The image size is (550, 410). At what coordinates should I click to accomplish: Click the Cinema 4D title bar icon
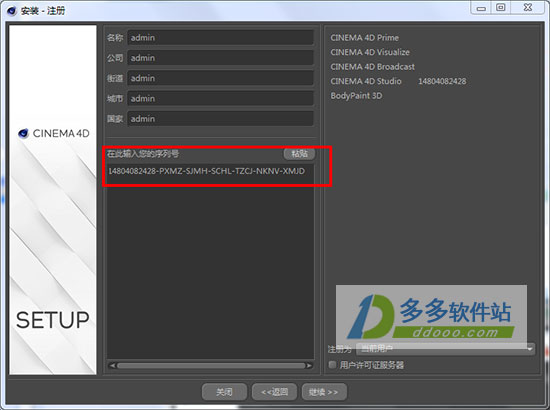(x=12, y=11)
